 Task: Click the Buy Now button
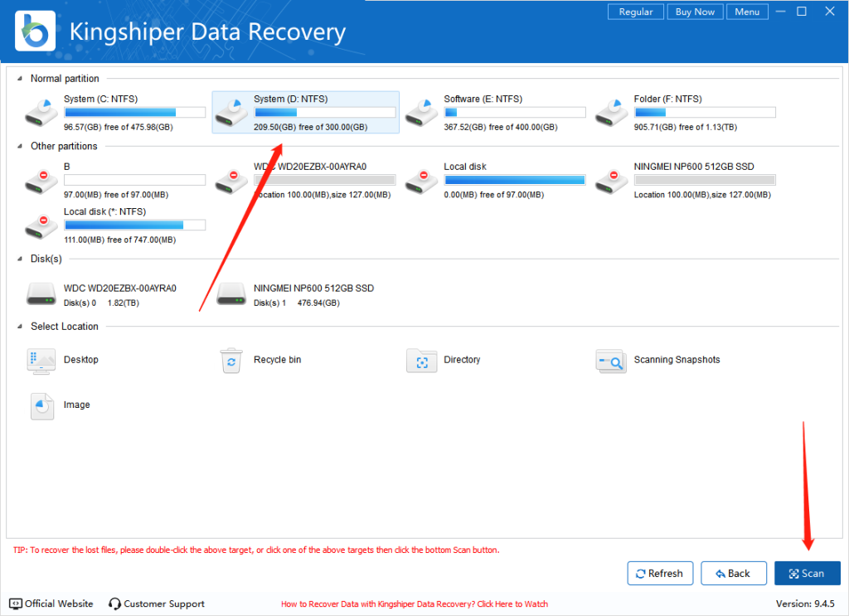(x=696, y=12)
